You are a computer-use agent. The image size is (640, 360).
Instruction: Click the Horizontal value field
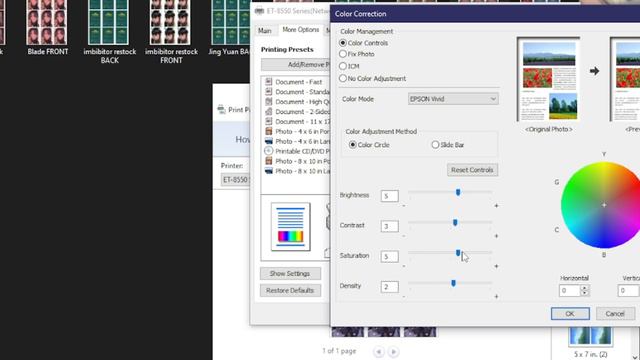point(570,291)
